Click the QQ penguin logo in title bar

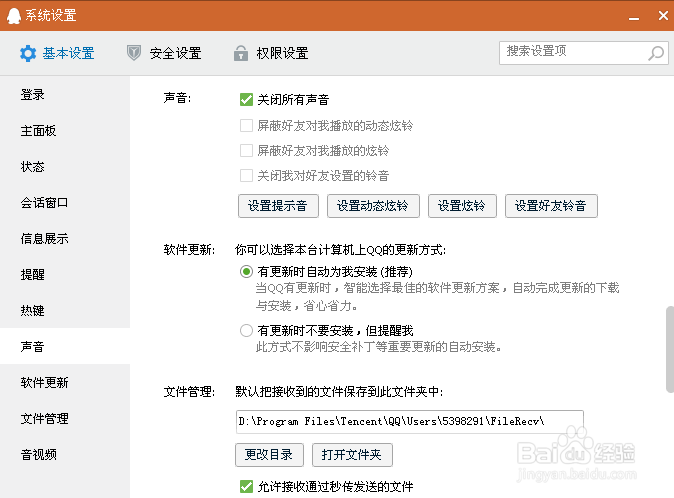pos(14,16)
